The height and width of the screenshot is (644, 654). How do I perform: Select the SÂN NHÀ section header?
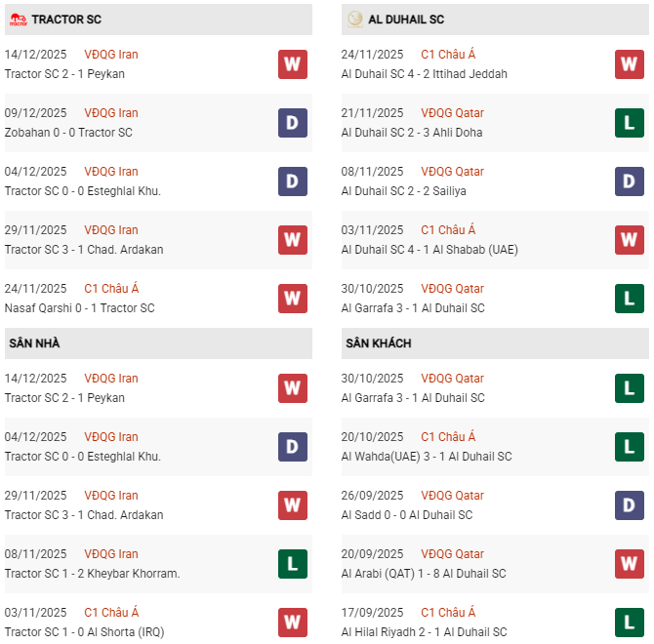[x=33, y=343]
